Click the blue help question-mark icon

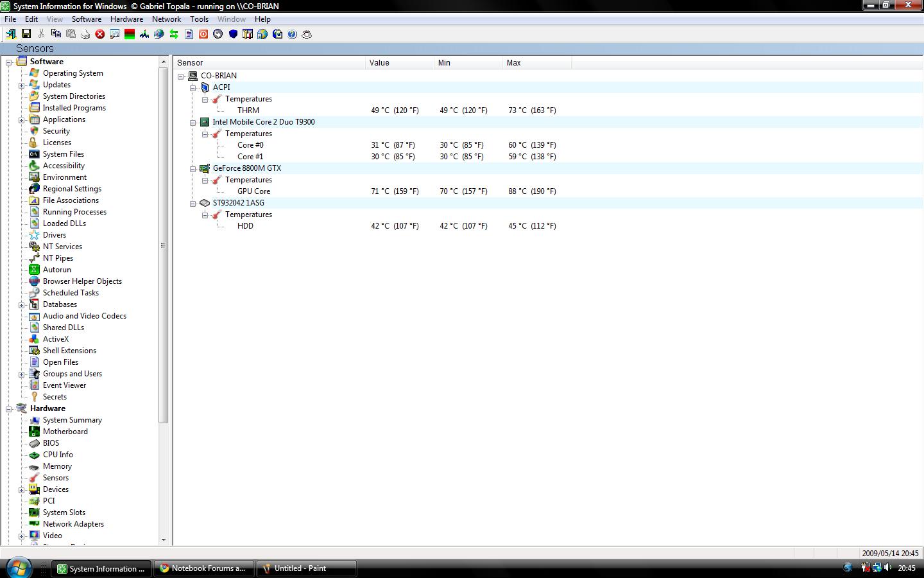[292, 34]
